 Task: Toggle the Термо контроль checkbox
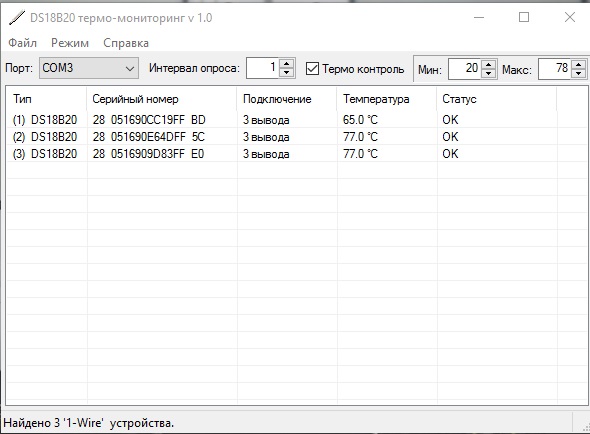312,69
